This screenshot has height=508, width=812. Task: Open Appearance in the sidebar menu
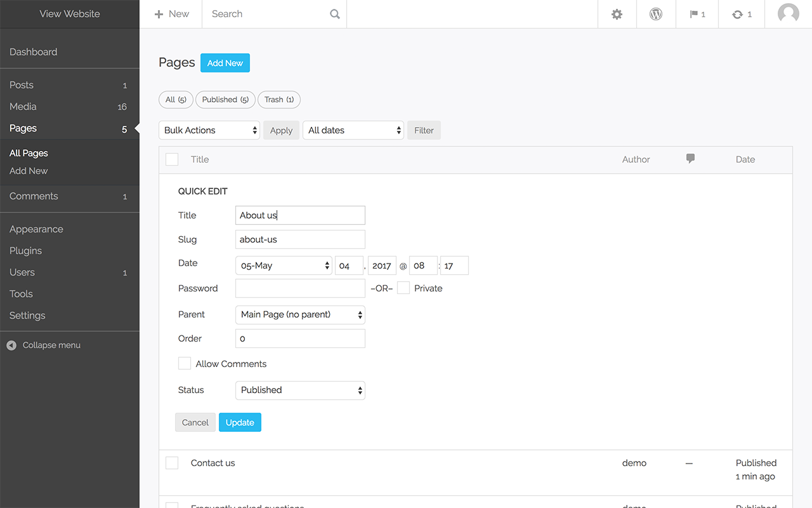(36, 229)
